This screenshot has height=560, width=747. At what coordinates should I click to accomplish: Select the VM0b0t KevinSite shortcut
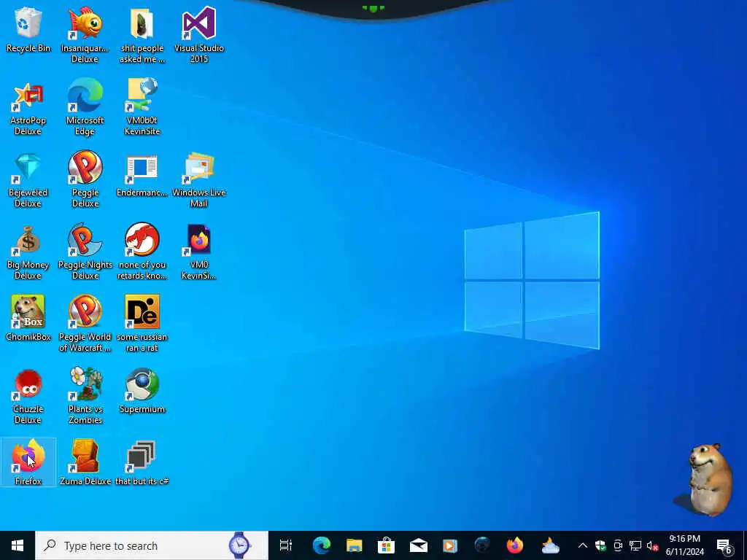coord(142,106)
